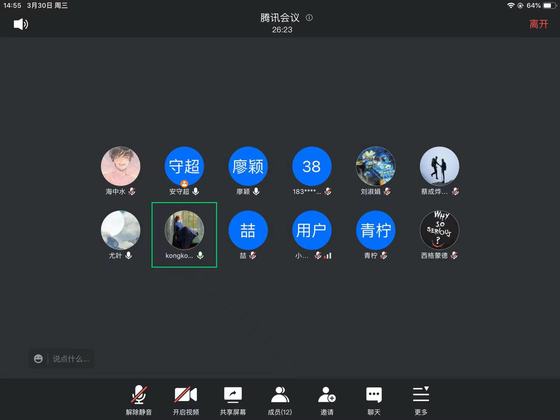Click the 说点什么 message input field
Screen dimensions: 560x420
71,359
